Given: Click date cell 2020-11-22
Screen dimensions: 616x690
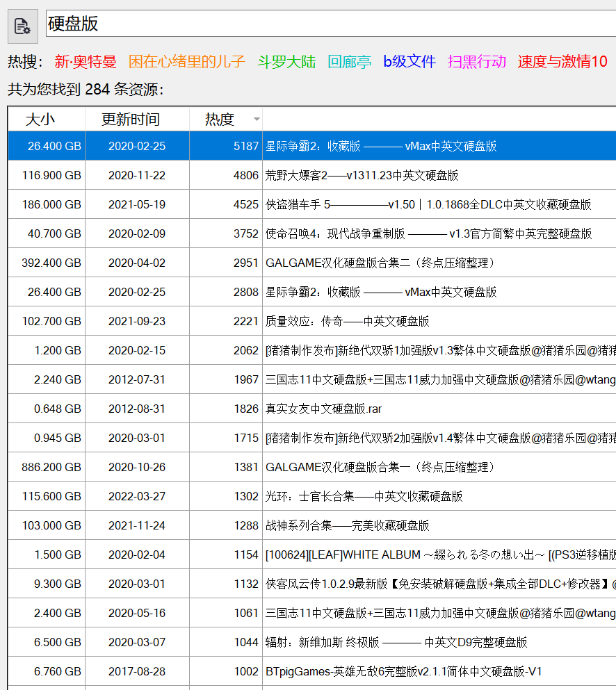Looking at the screenshot, I should (x=137, y=175).
